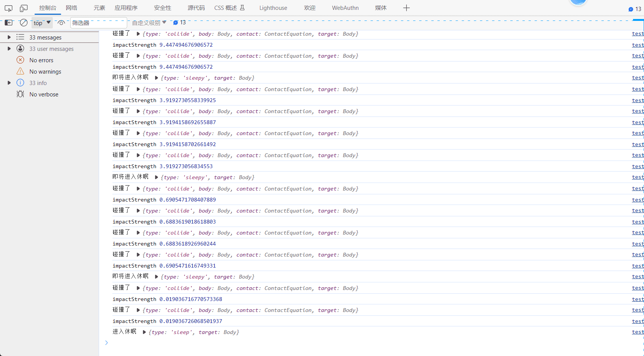Add a new tool with the plus icon
The width and height of the screenshot is (644, 356).
coord(406,8)
